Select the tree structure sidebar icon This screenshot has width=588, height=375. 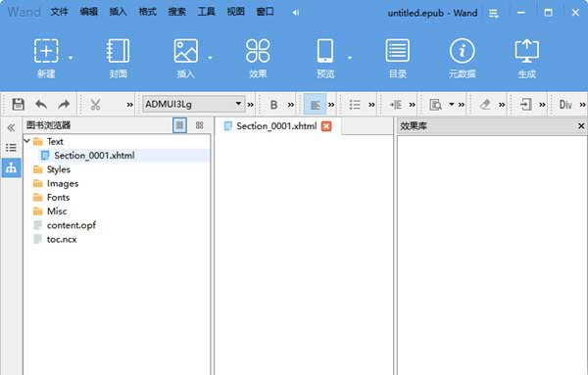point(11,167)
